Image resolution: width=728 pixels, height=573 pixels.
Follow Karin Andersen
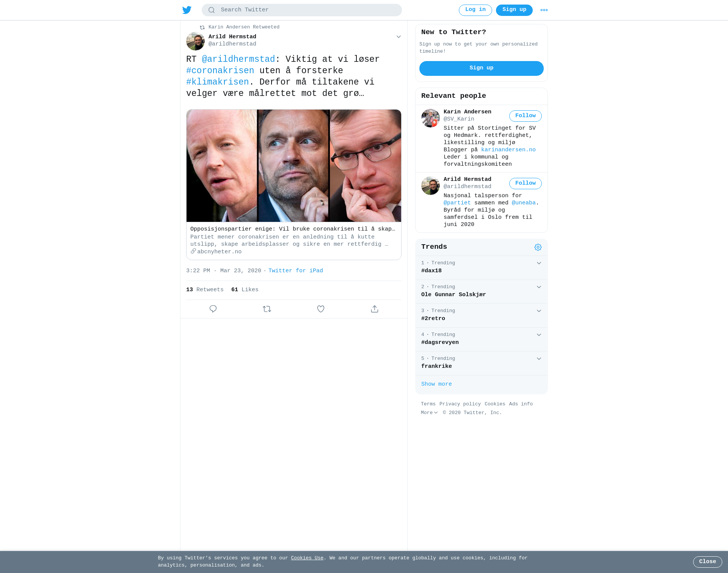(x=526, y=116)
